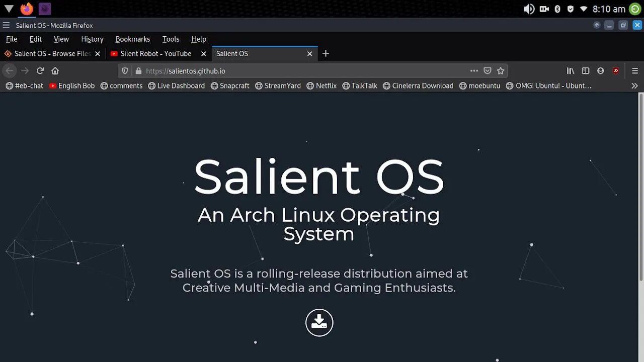Click the Firefox icon in top panel
This screenshot has width=644, height=362.
[x=27, y=9]
